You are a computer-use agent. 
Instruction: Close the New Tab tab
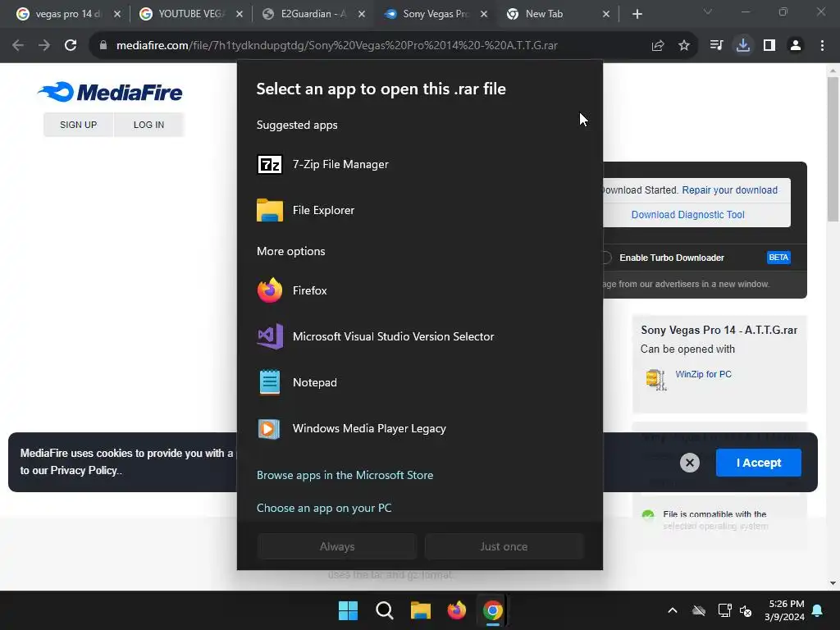point(606,15)
